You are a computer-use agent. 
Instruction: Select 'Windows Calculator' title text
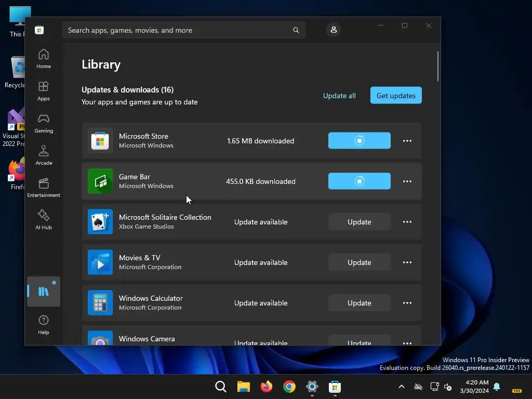tap(151, 298)
